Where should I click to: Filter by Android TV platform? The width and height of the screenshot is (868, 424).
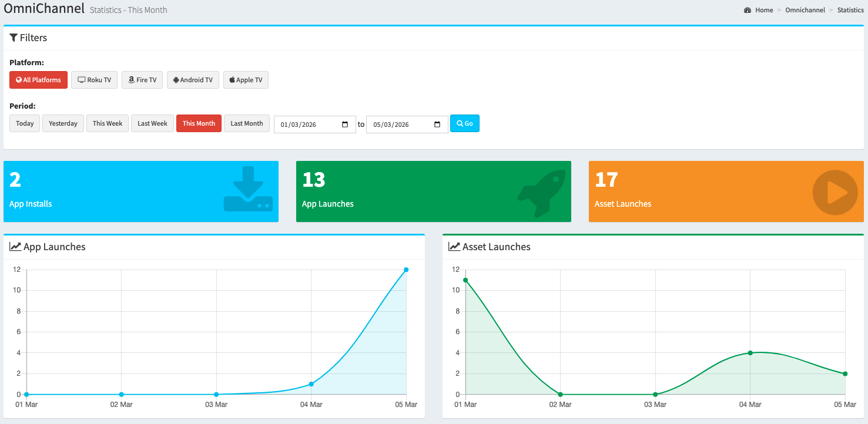(193, 80)
